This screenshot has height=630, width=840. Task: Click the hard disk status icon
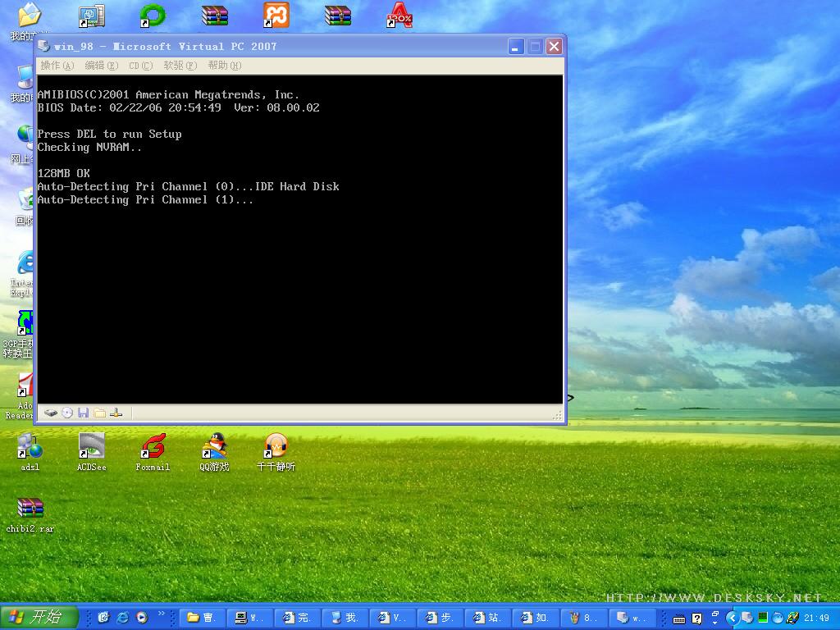(x=51, y=413)
